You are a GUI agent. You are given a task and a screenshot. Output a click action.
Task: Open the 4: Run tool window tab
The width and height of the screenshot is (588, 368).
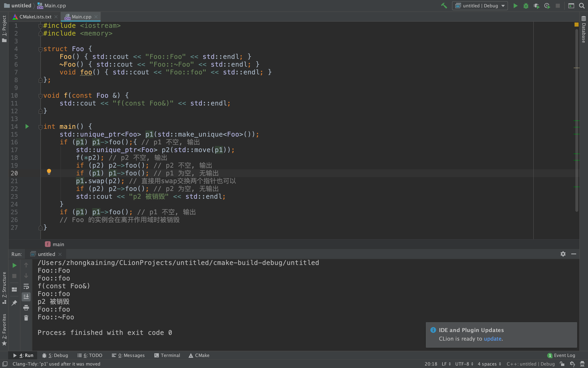pyautogui.click(x=23, y=355)
